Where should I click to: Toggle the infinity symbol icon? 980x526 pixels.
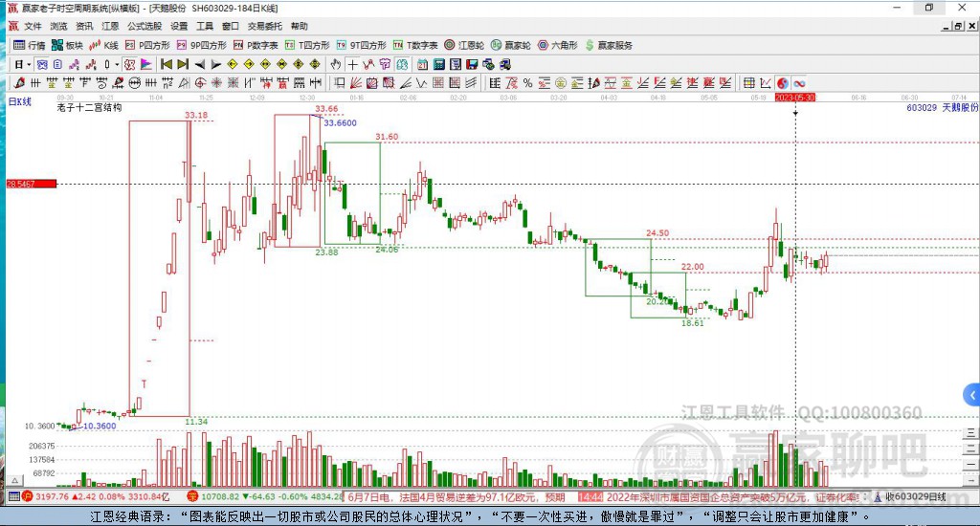pos(799,83)
